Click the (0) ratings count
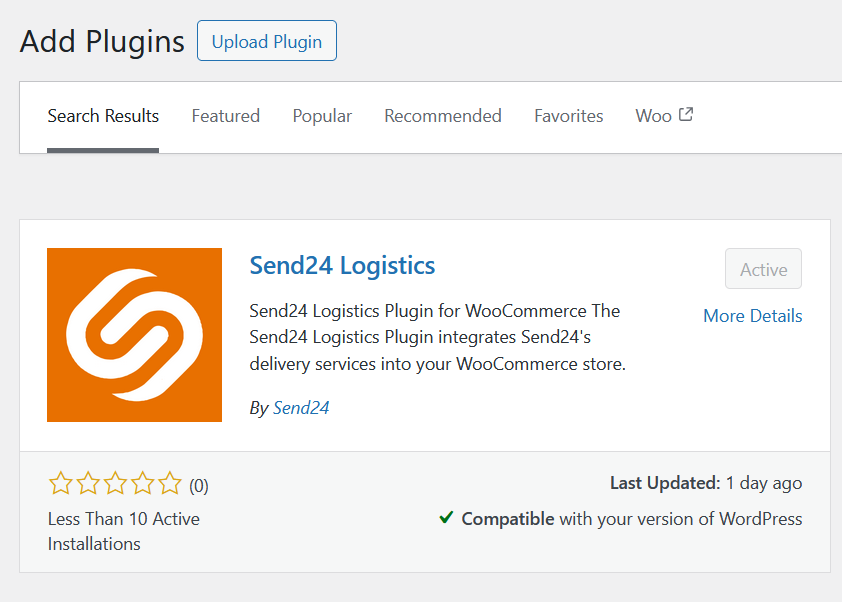The image size is (842, 602). (197, 485)
